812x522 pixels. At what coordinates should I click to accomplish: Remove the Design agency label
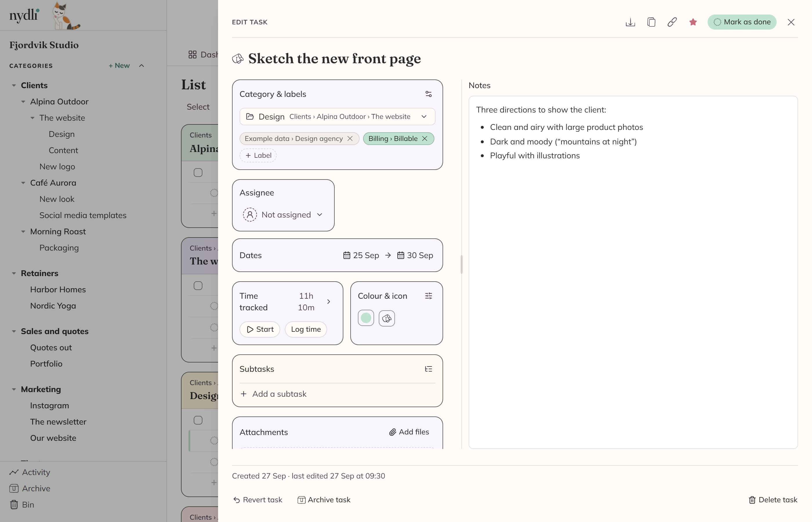coord(350,139)
